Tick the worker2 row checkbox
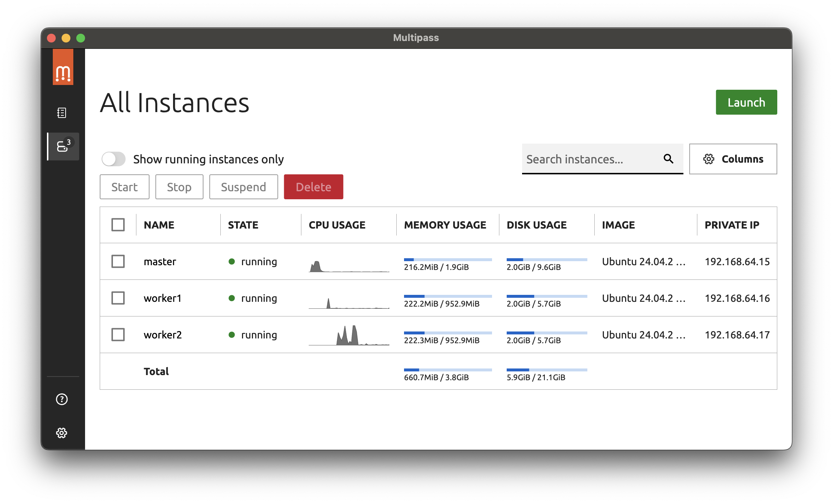 (x=118, y=335)
